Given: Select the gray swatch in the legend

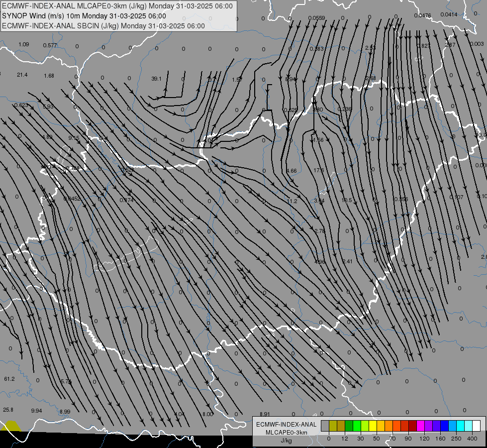Looking at the screenshot, I should pos(325,426).
